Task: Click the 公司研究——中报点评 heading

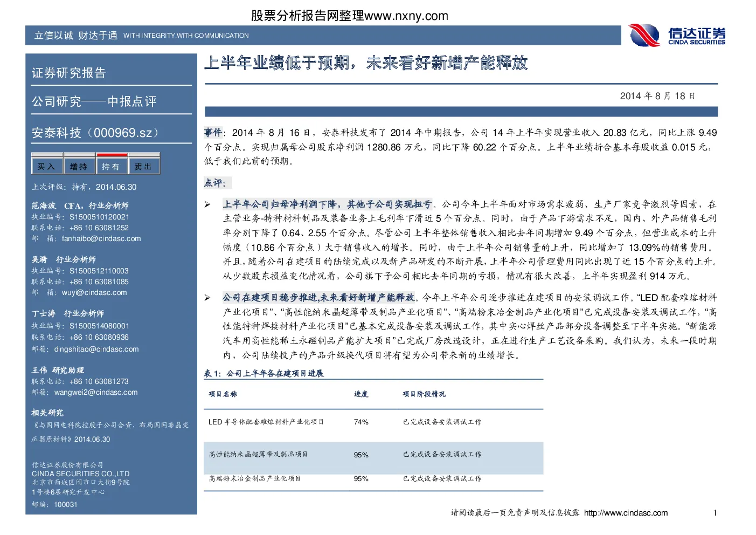Action: click(94, 101)
